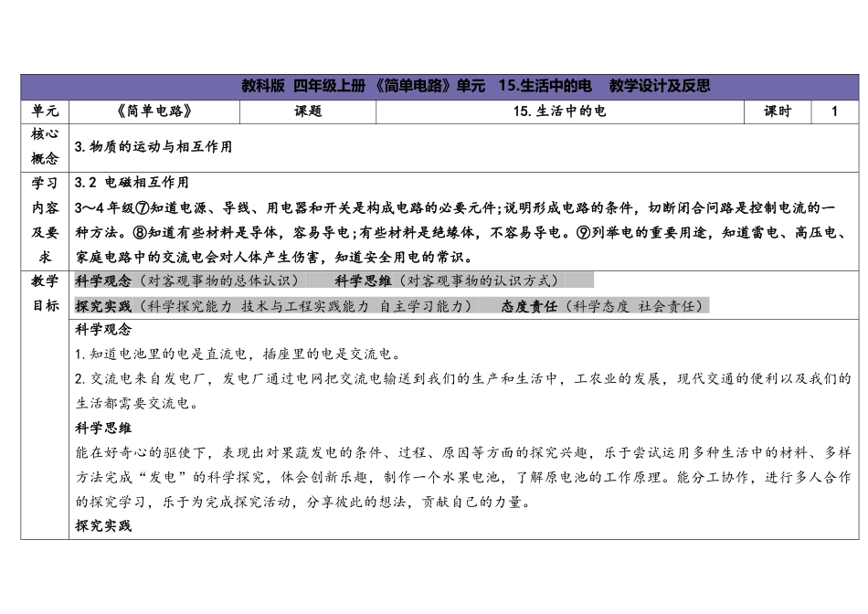Screen dimensions: 868x614
Task: Click highlighted '科学思维（对客观事物的认识方式）'
Action: [450, 281]
